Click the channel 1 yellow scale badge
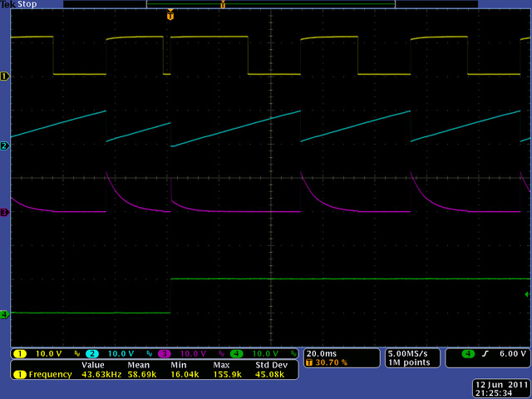The width and height of the screenshot is (532, 399). (x=20, y=354)
